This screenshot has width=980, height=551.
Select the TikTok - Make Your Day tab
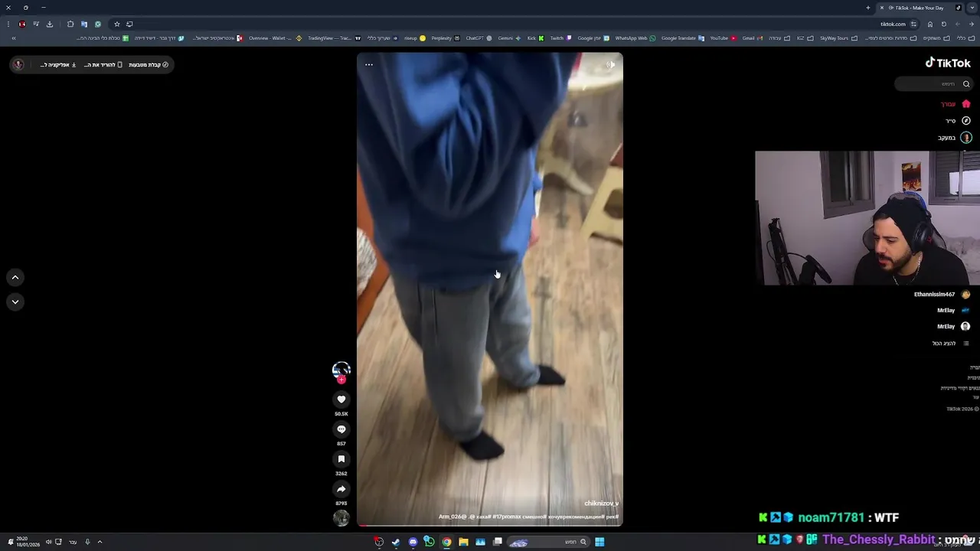point(920,8)
